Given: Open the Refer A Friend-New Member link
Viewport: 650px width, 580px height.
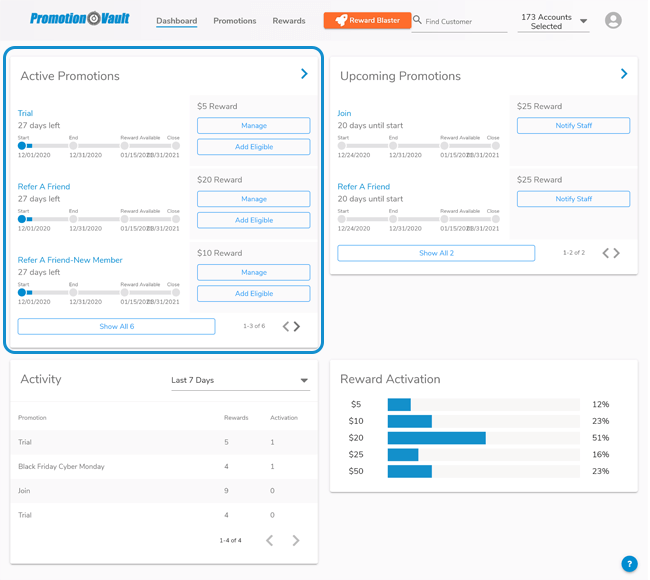Looking at the screenshot, I should tap(70, 260).
